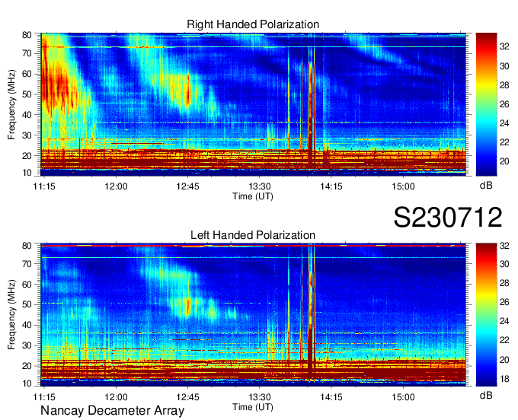Click 60 MHz tick on Left Handed frequency axis

27,284
